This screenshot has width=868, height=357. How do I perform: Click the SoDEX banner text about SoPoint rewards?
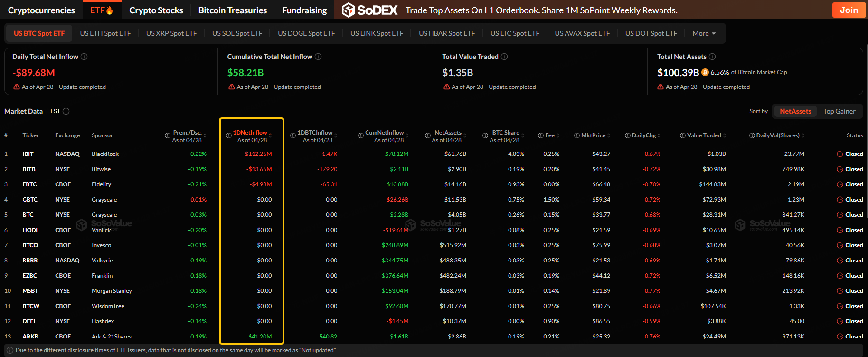(541, 10)
